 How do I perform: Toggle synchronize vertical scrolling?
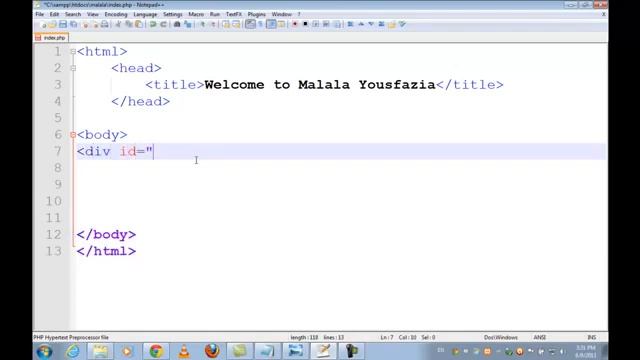(x=226, y=24)
